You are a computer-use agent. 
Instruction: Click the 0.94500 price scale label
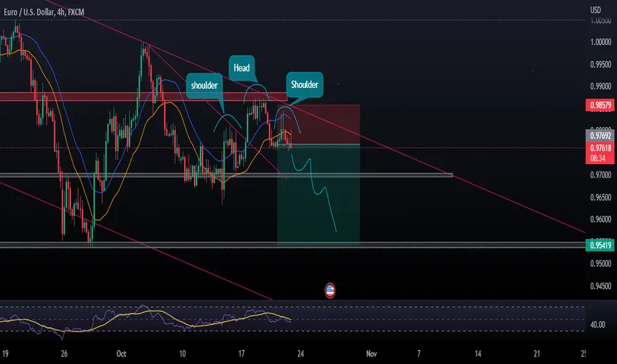[600, 286]
